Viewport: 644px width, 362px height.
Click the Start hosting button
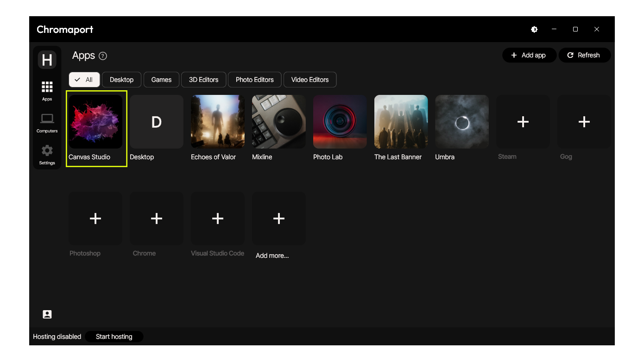tap(114, 337)
